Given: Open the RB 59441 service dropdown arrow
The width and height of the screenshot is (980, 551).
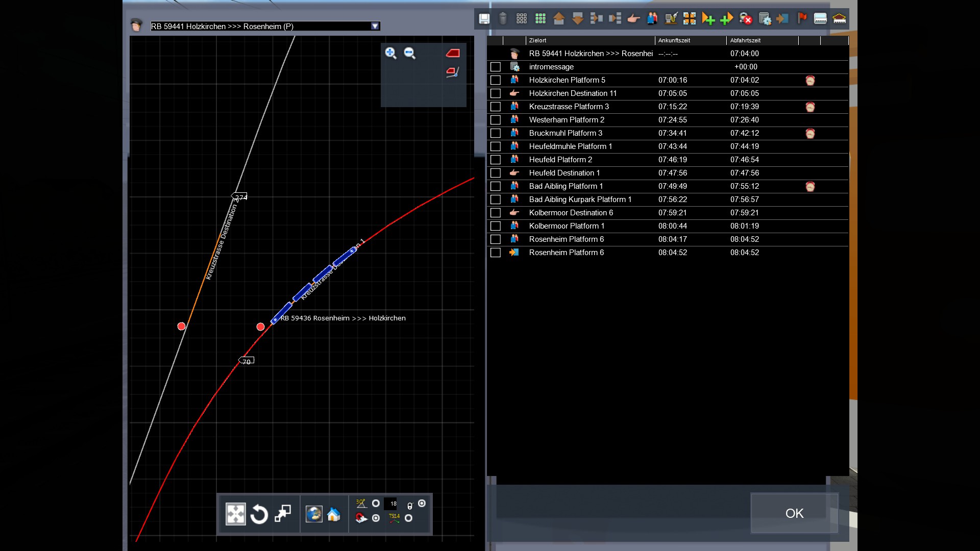Looking at the screenshot, I should point(375,26).
